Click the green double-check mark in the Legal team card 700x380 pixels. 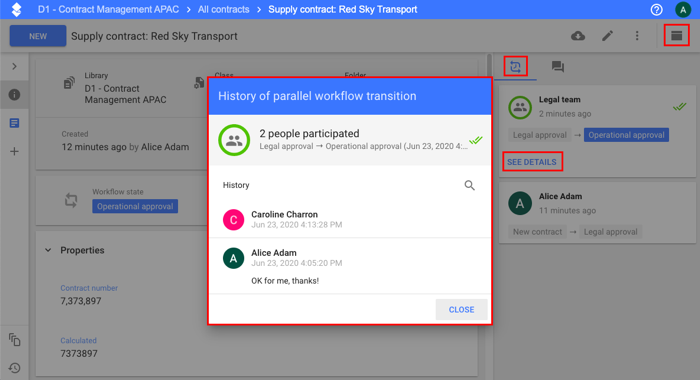tap(679, 107)
